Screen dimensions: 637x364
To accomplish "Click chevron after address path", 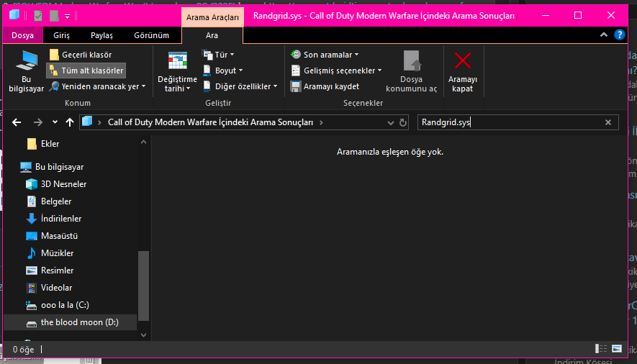I will (x=321, y=122).
